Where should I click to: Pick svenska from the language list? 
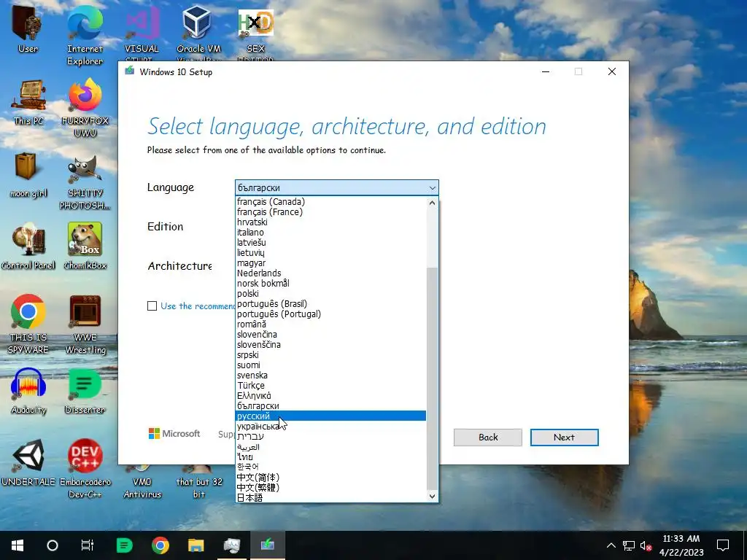[330, 376]
